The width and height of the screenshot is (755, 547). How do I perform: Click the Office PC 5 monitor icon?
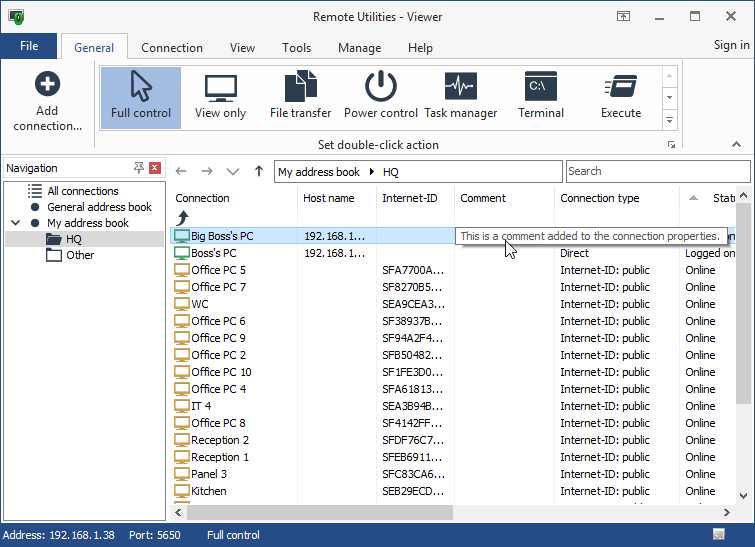pos(182,270)
